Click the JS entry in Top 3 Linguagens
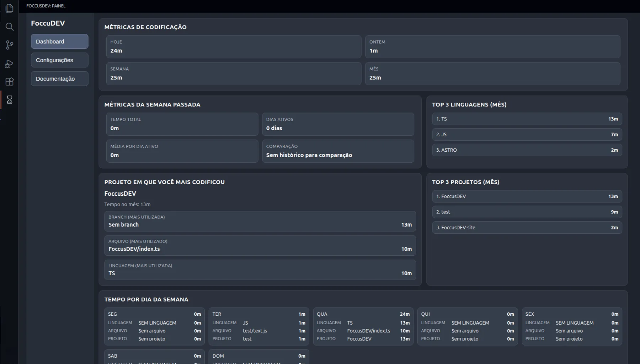This screenshot has height=364, width=640. point(527,134)
